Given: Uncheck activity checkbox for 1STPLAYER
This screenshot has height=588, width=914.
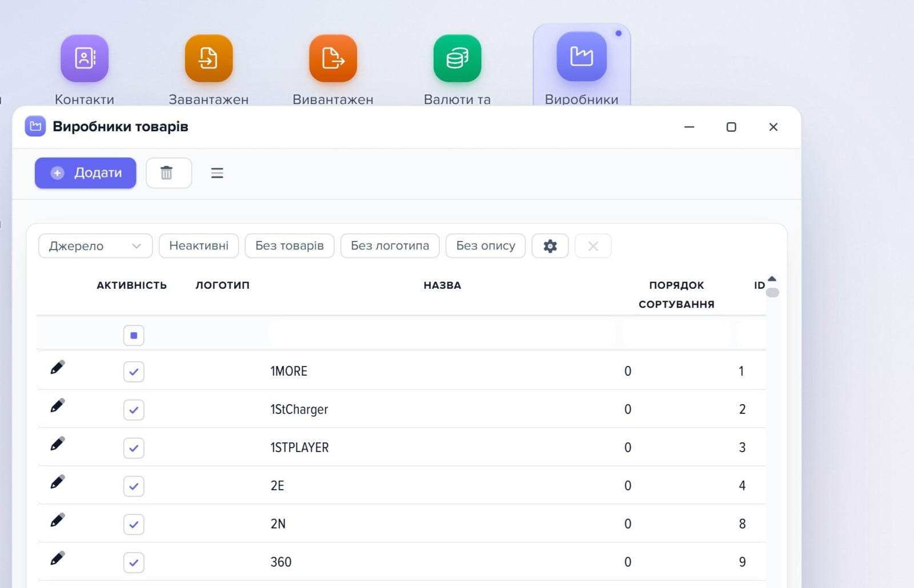Looking at the screenshot, I should 134,448.
